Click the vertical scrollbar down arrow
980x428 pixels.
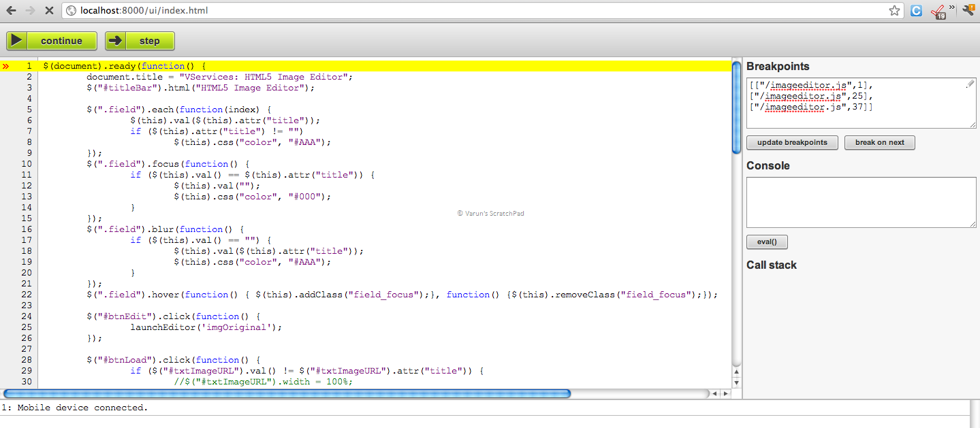pos(736,382)
